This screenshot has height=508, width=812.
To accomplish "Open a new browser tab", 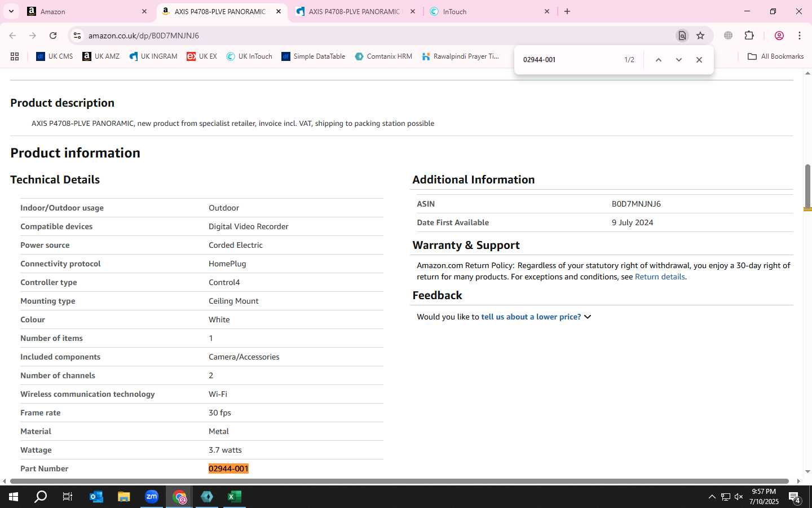I will [567, 11].
